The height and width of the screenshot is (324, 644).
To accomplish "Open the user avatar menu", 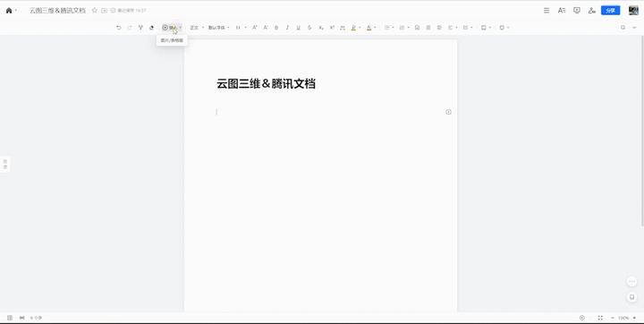I will pyautogui.click(x=633, y=11).
